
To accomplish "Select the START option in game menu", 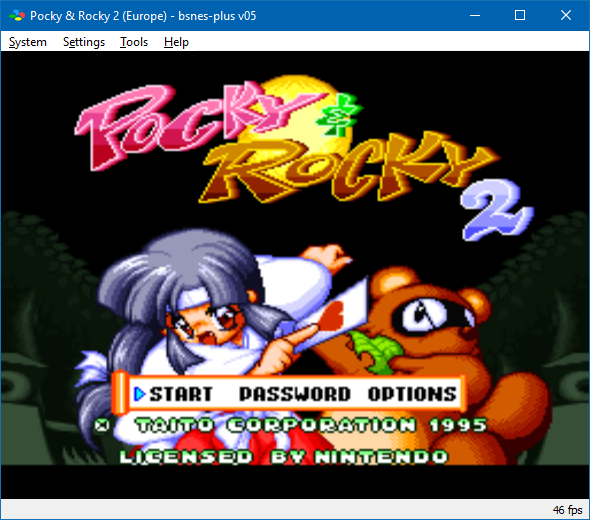I will point(181,394).
